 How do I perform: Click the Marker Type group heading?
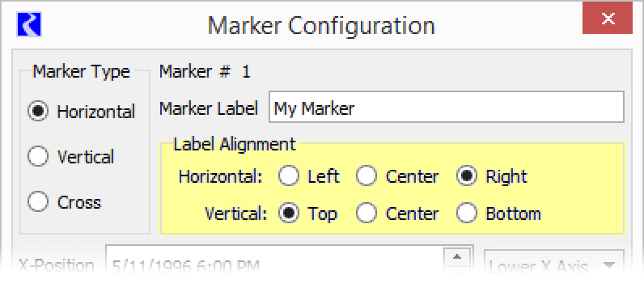82,72
